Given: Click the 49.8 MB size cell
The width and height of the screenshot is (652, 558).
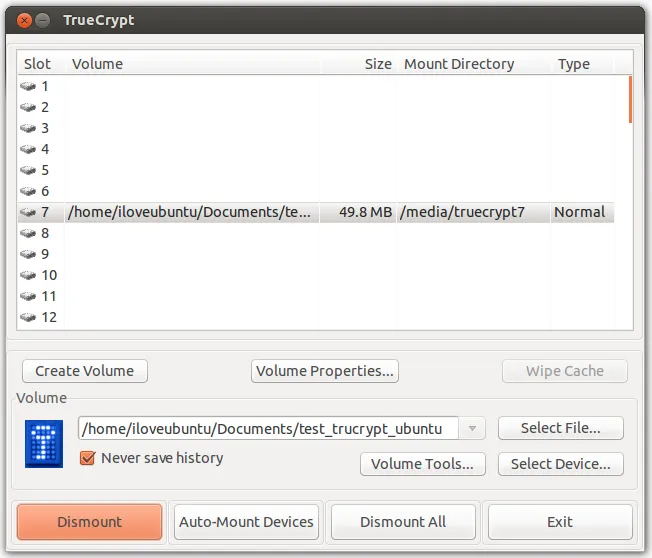Looking at the screenshot, I should (x=358, y=212).
